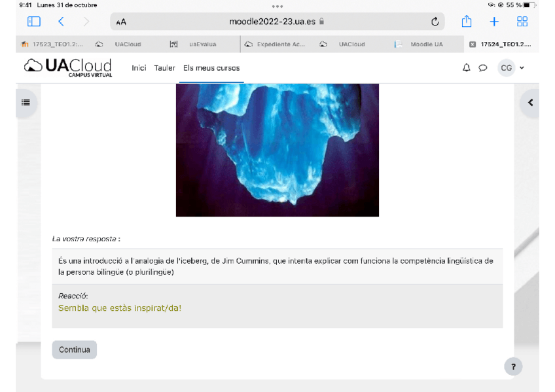Toggle the Safari sidebar
The height and width of the screenshot is (392, 555).
click(x=33, y=21)
